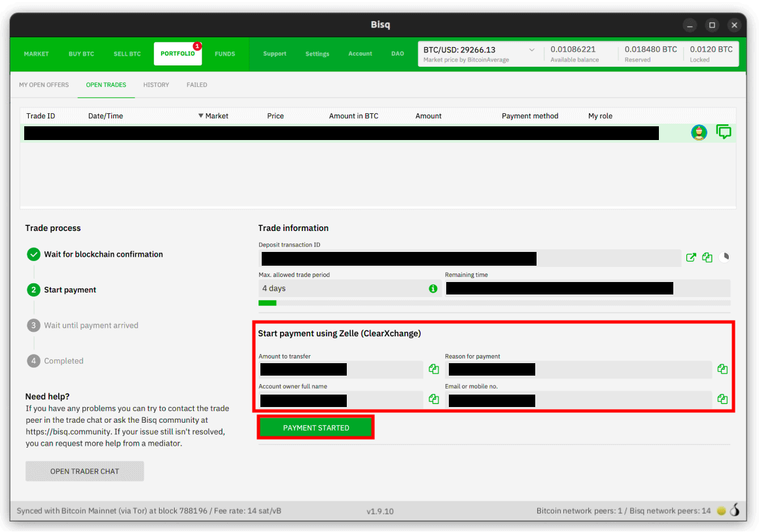
Task: Open the Funds tab
Action: coord(224,54)
